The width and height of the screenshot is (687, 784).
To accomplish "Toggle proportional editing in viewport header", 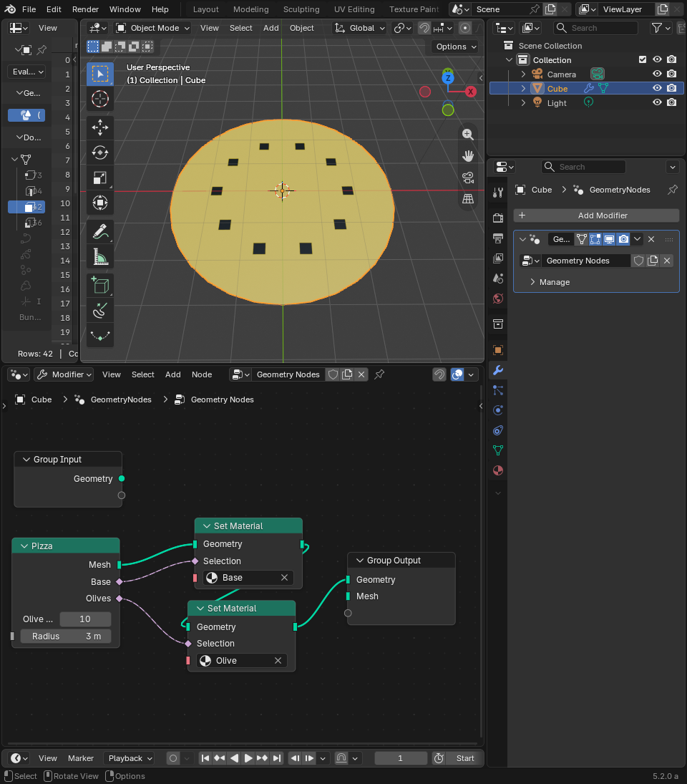I will (x=465, y=28).
